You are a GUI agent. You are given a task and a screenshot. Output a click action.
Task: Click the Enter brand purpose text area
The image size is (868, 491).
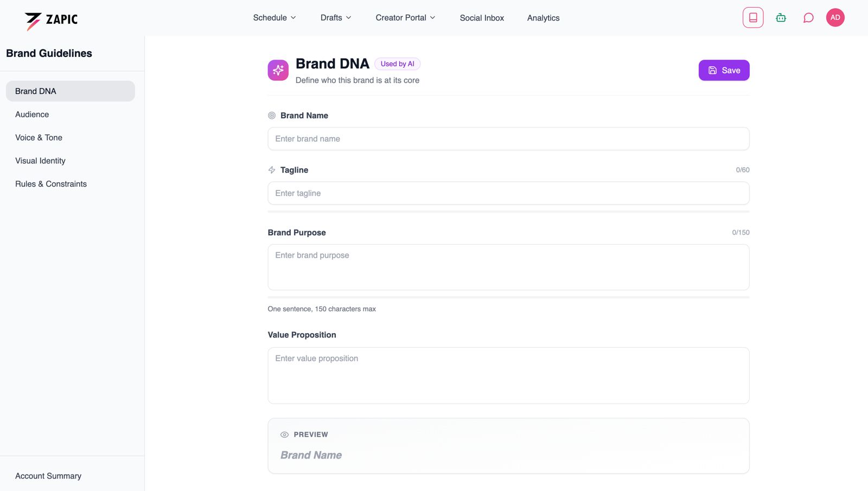(508, 267)
